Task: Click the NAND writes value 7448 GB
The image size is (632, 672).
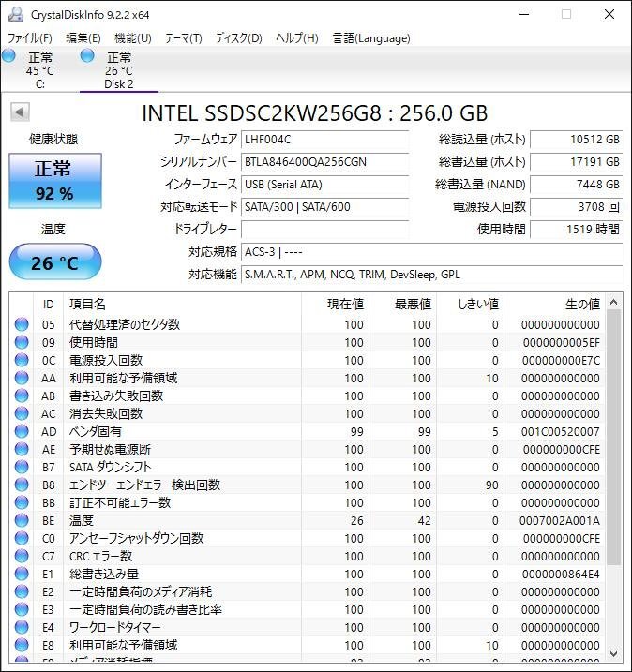Action: pos(577,185)
